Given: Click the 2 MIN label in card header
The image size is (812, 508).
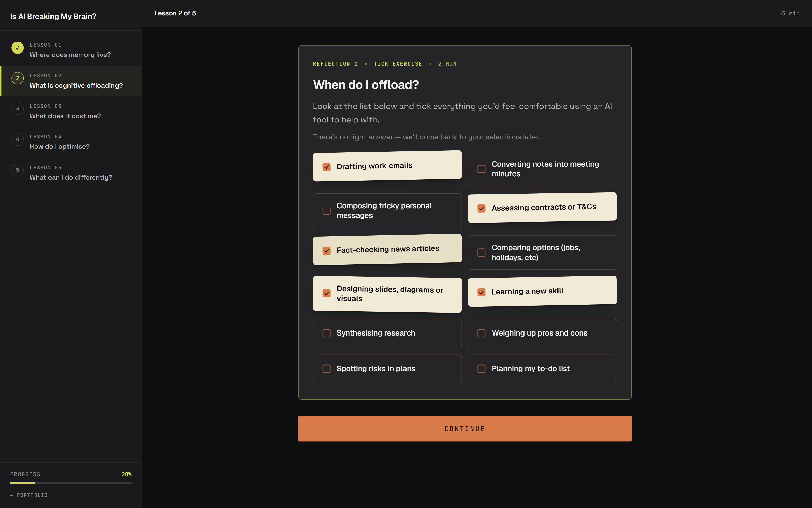Looking at the screenshot, I should 447,64.
